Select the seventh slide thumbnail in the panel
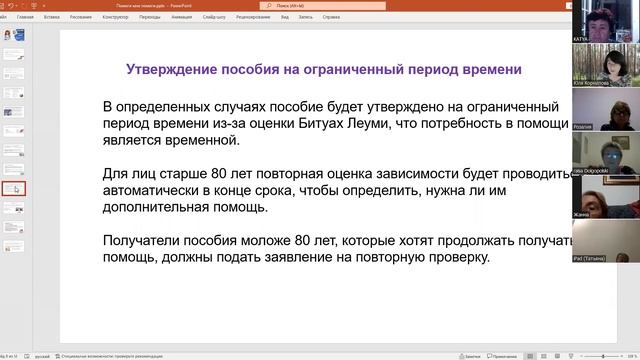This screenshot has width=640, height=360. [x=14, y=150]
